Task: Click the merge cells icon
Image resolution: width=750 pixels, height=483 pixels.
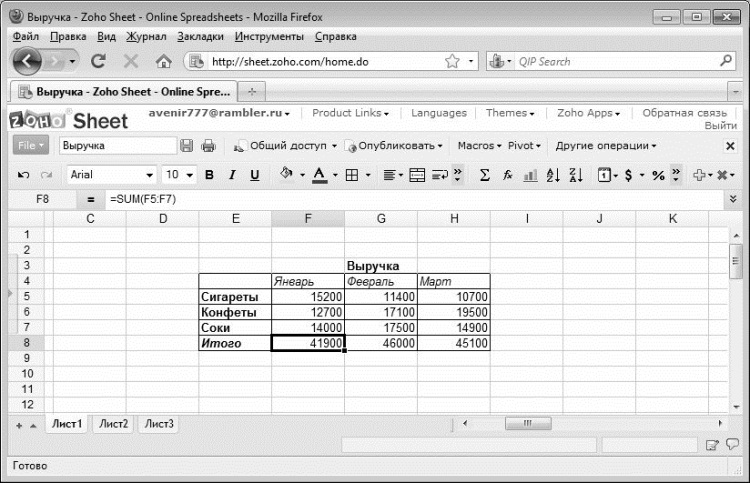Action: click(417, 175)
